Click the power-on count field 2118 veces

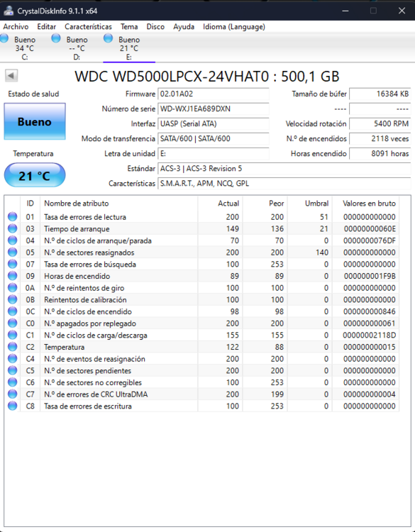[x=380, y=139]
